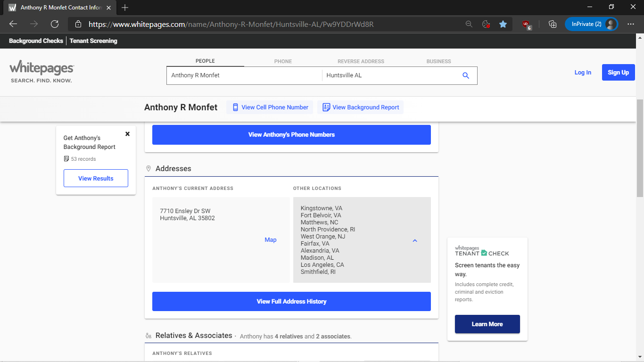Screen dimensions: 644x362
Task: Switch to the PEOPLE search tab
Action: tap(205, 61)
